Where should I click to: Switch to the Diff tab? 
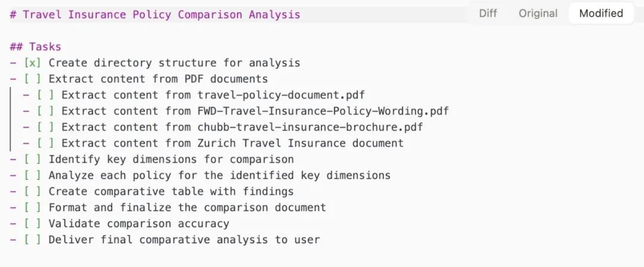[488, 13]
